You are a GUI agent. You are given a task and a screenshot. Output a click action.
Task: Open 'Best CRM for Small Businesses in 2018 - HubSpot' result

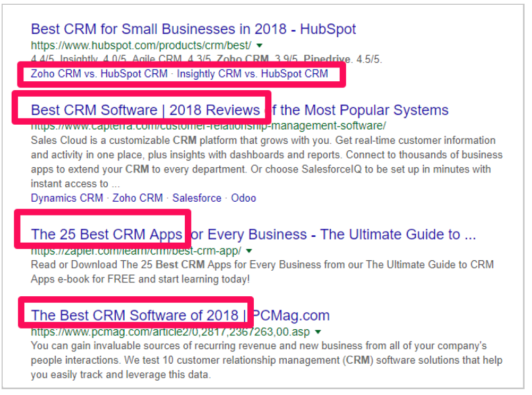(x=193, y=29)
